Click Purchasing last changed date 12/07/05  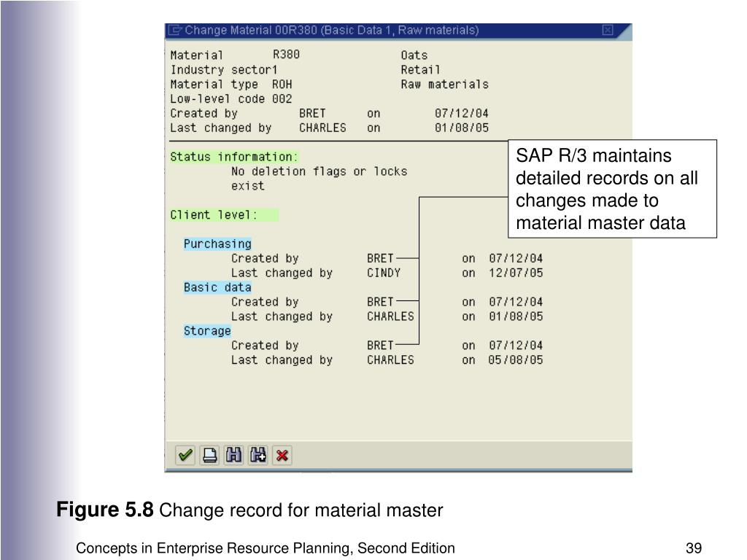click(x=516, y=273)
